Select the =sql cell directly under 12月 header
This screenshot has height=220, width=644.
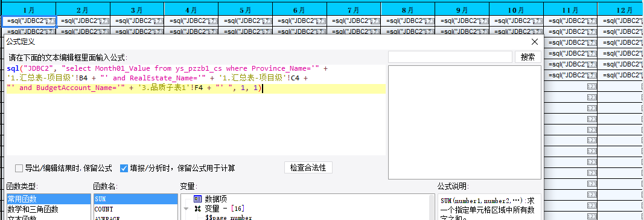tap(621, 21)
